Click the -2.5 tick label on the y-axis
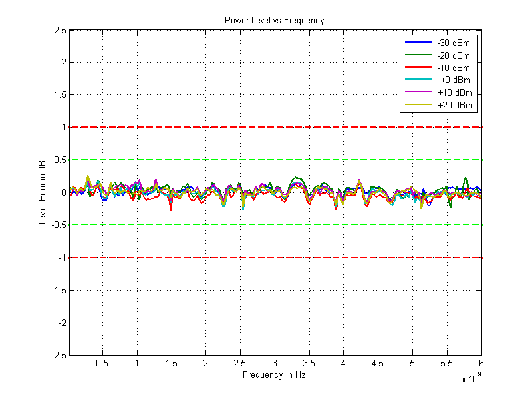 (x=58, y=355)
